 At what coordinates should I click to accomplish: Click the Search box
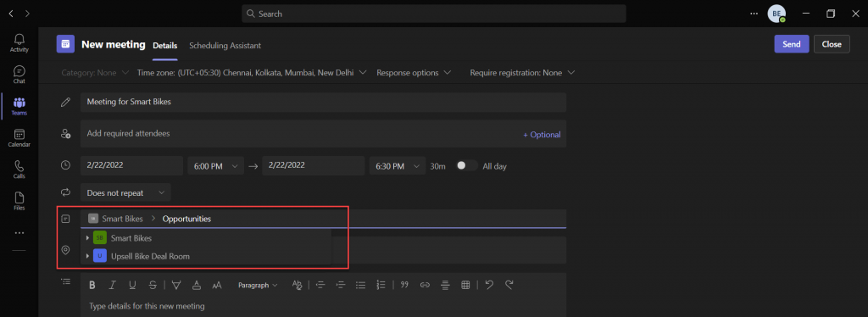pyautogui.click(x=434, y=14)
